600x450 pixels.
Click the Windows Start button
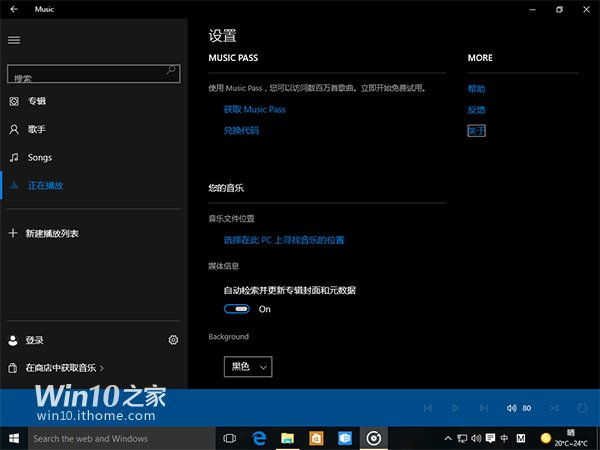pyautogui.click(x=14, y=438)
